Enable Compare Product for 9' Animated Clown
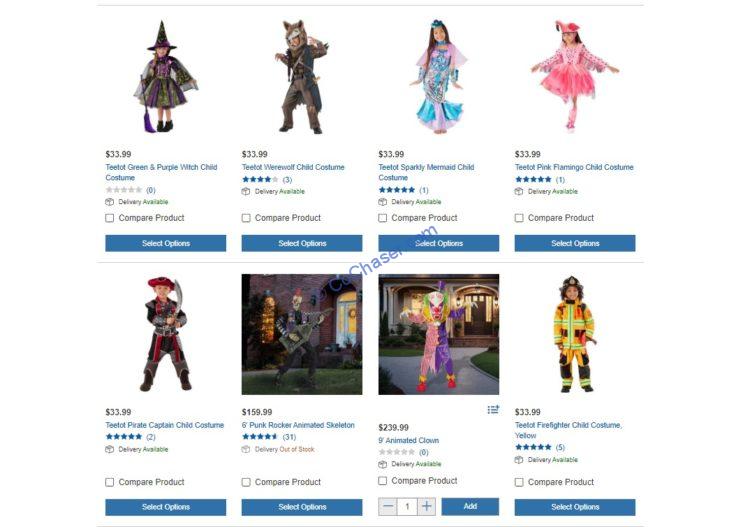This screenshot has width=750, height=527. pos(383,481)
